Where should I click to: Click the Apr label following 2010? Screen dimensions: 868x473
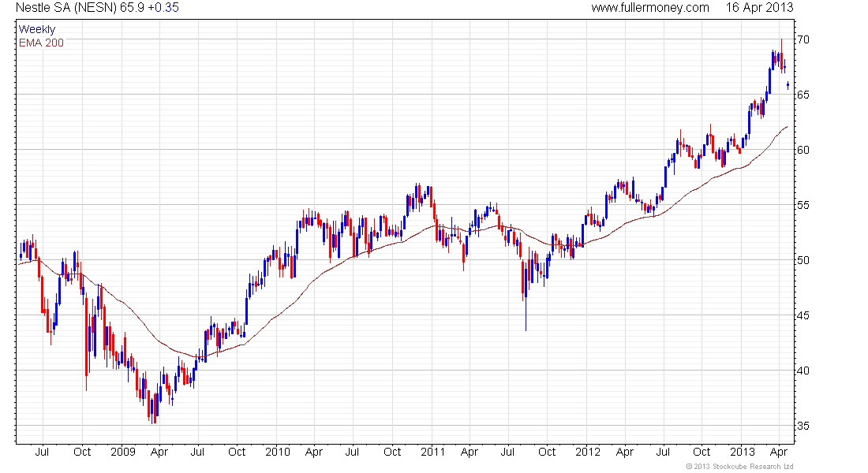coord(314,452)
